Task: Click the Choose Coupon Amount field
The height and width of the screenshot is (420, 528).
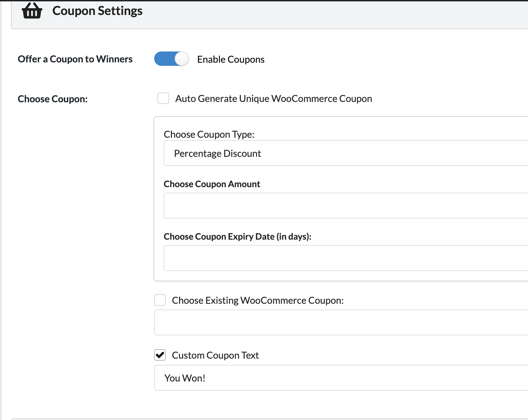Action: 346,206
